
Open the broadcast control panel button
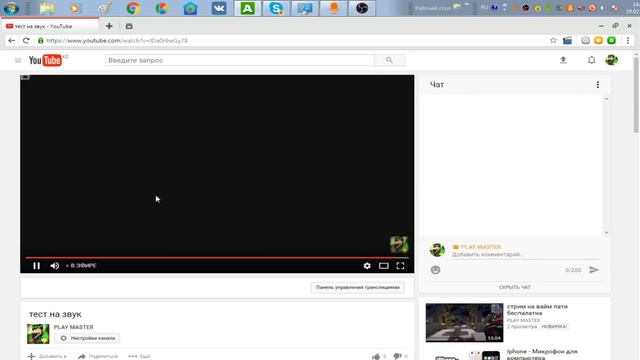point(358,287)
